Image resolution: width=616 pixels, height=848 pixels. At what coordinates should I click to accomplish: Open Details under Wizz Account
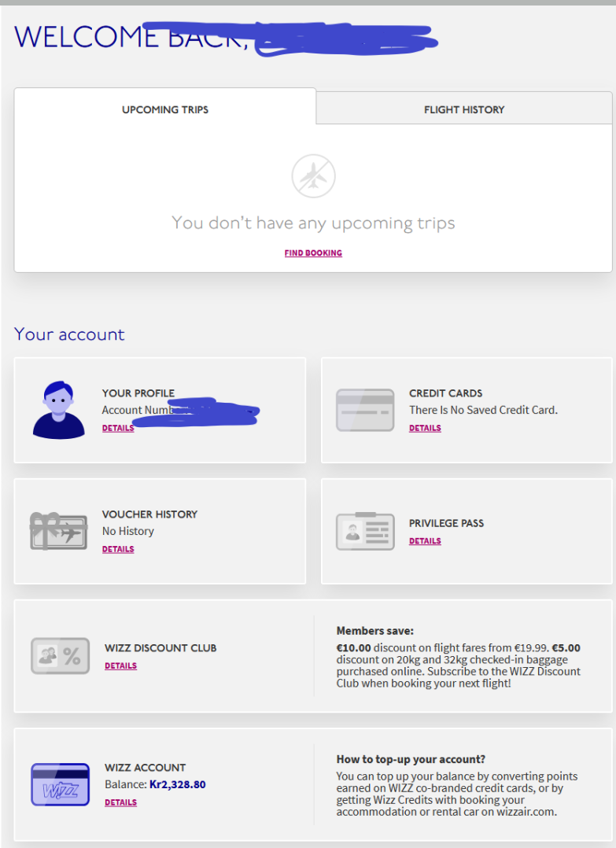pos(120,802)
